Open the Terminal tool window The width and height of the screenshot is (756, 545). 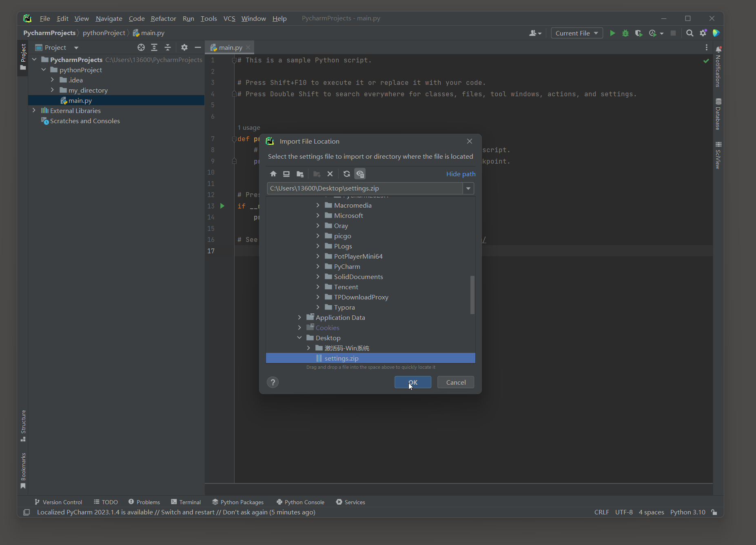tap(186, 502)
